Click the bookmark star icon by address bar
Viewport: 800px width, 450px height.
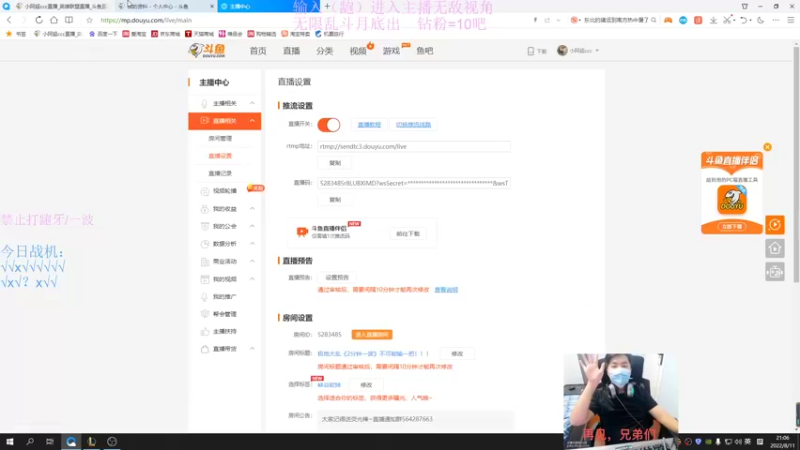point(89,20)
